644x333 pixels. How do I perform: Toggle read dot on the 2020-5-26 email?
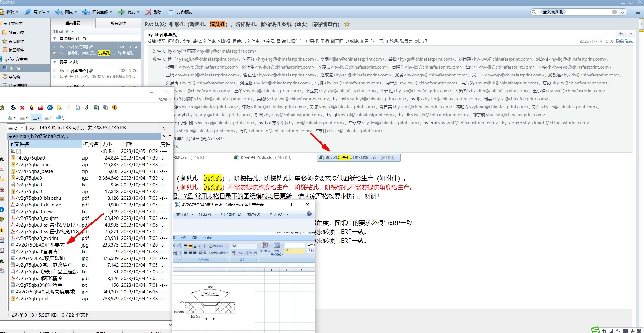coord(54,70)
